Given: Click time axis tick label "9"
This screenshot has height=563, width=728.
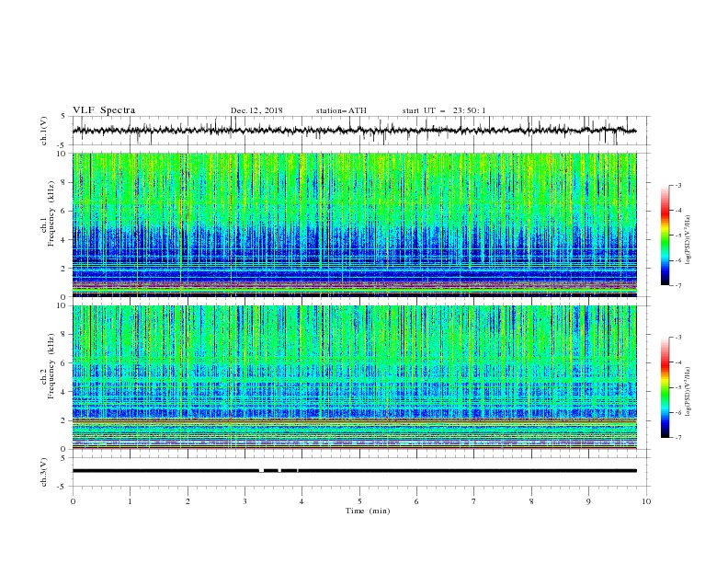Looking at the screenshot, I should (x=589, y=501).
